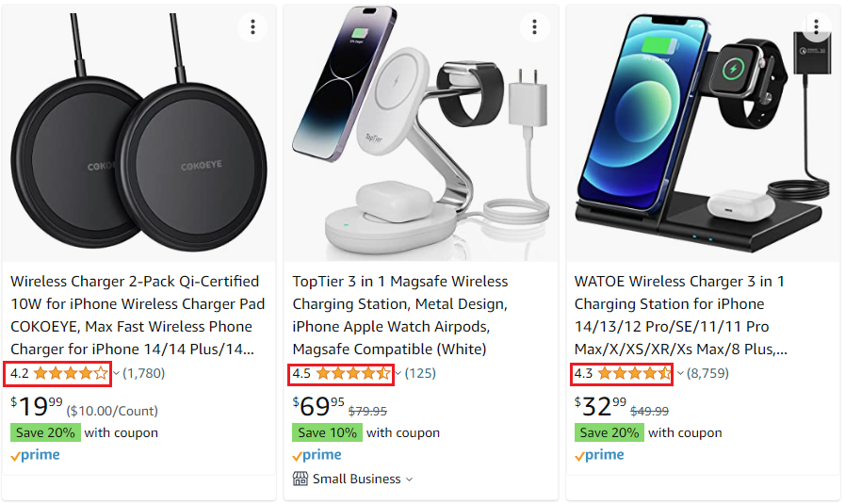Click Save 20% coupon badge on COKOEYE charger
This screenshot has width=845, height=504.
pyautogui.click(x=43, y=433)
